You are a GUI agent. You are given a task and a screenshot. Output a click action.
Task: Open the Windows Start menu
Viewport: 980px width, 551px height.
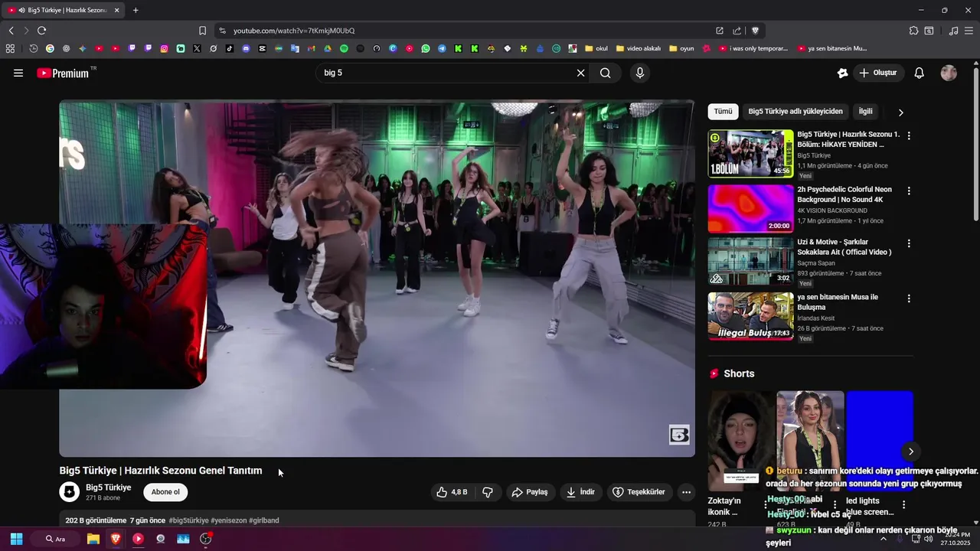(16, 539)
